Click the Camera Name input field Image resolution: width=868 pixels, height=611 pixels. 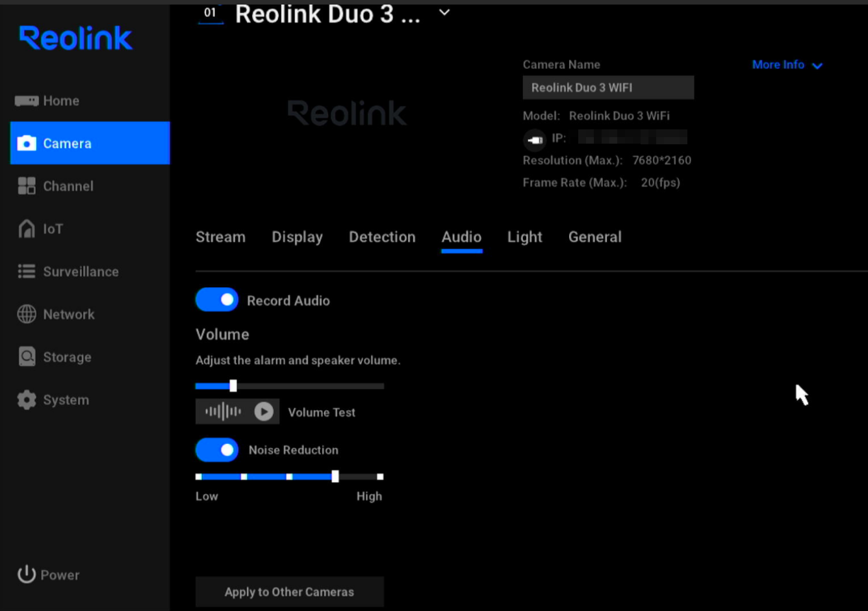click(607, 88)
